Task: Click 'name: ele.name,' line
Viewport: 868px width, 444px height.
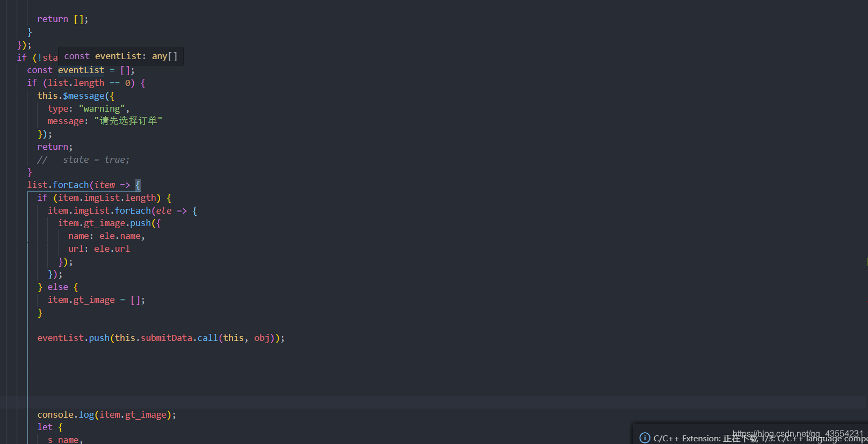Action: click(107, 236)
